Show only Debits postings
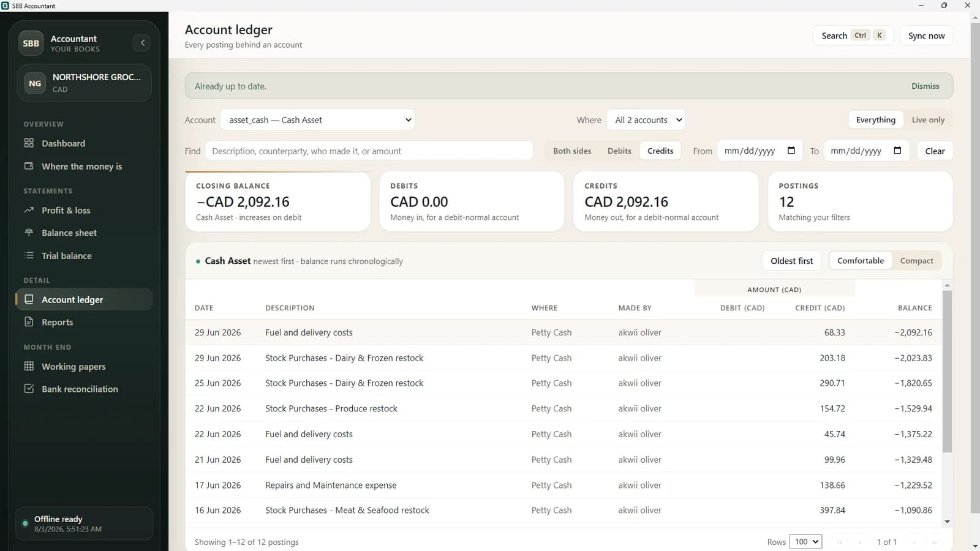 pyautogui.click(x=619, y=151)
